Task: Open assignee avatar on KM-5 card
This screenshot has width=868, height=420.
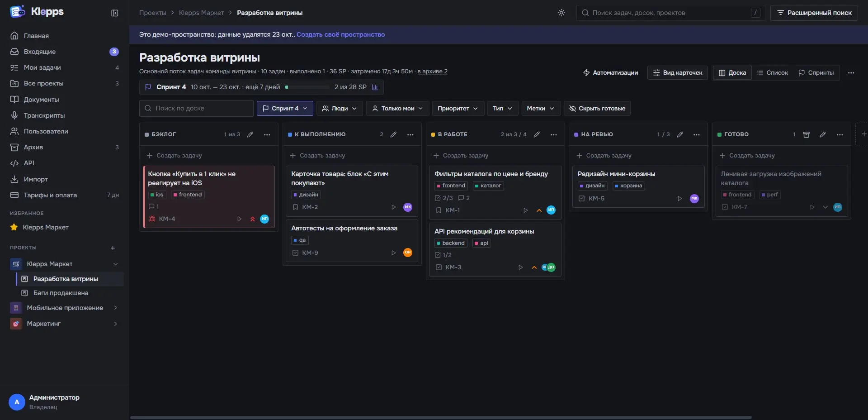Action: 694,198
